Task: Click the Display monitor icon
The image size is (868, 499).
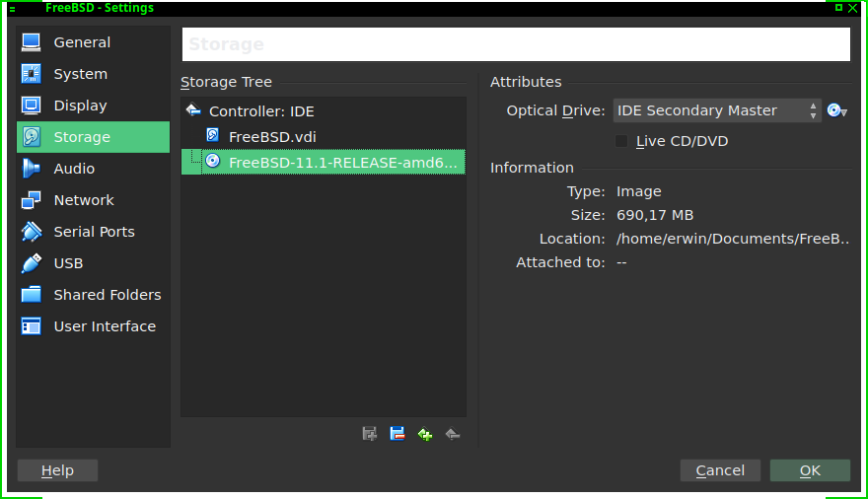Action: (31, 106)
